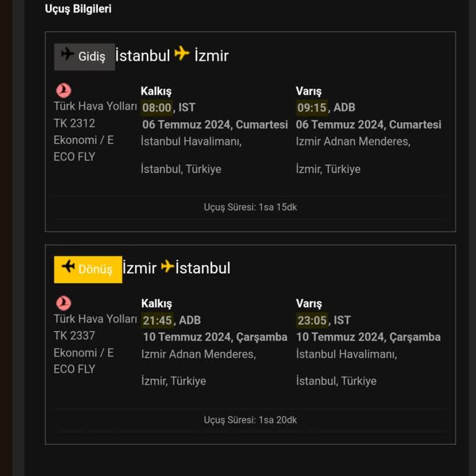Screen dimensions: 476x476
Task: Click the 08:00 departure time
Action: click(x=157, y=108)
